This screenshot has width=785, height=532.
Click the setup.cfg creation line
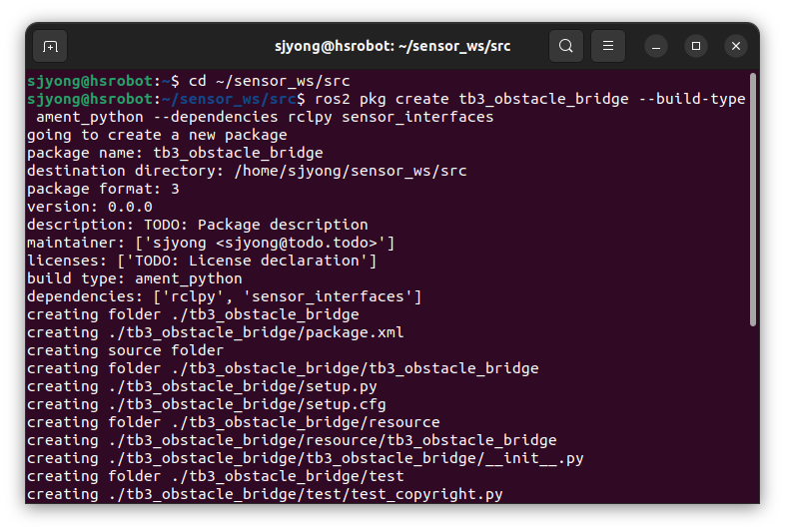[x=207, y=404]
